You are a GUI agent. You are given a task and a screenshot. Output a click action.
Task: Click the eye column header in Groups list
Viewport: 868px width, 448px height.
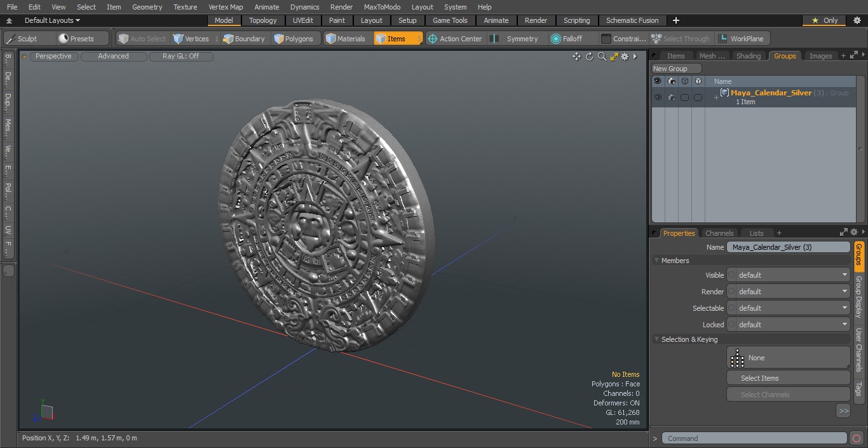pyautogui.click(x=658, y=81)
